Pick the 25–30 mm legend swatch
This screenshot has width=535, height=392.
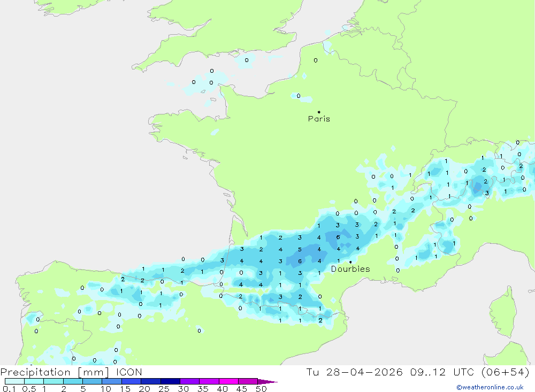pos(170,381)
